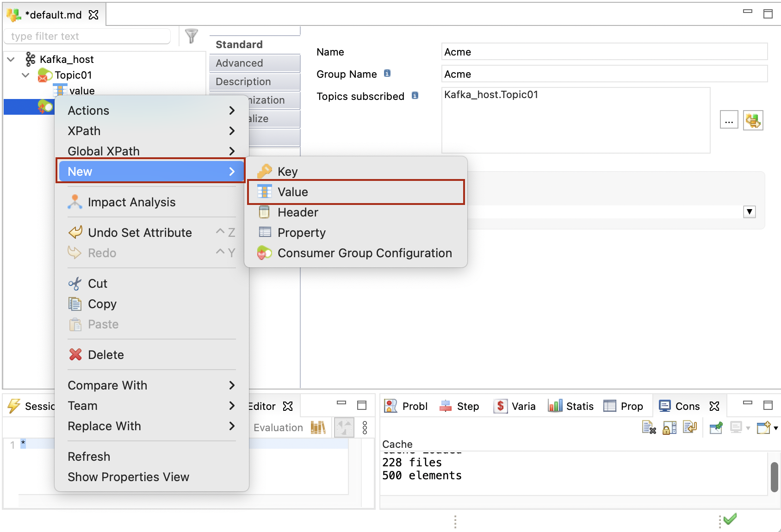Click the clear console icon
The height and width of the screenshot is (532, 781).
649,428
